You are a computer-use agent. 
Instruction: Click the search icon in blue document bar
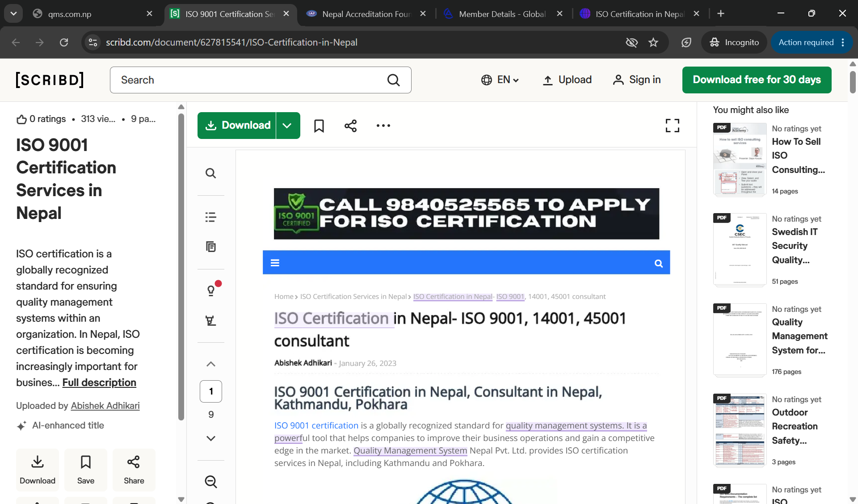pos(658,263)
